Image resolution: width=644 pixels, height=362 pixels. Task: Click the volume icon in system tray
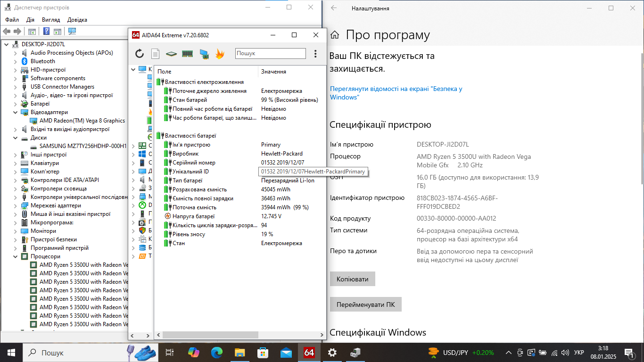pos(565,353)
